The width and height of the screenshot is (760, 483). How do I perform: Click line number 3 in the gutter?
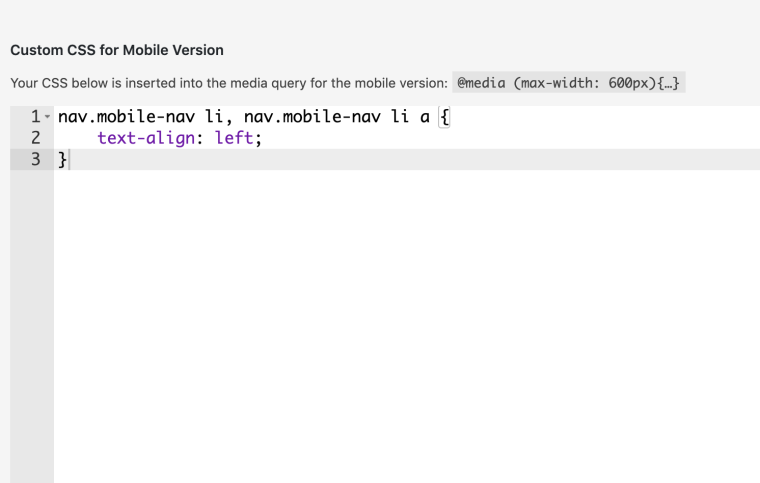pyautogui.click(x=35, y=160)
